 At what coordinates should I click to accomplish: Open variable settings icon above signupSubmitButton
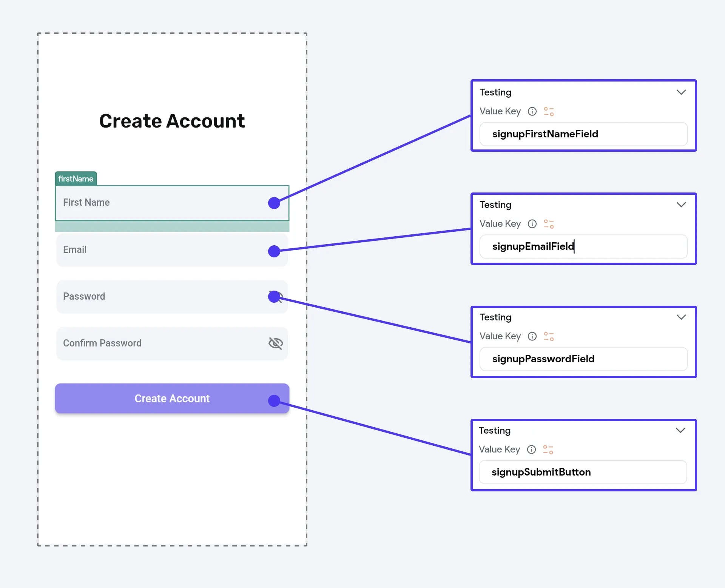coord(548,449)
